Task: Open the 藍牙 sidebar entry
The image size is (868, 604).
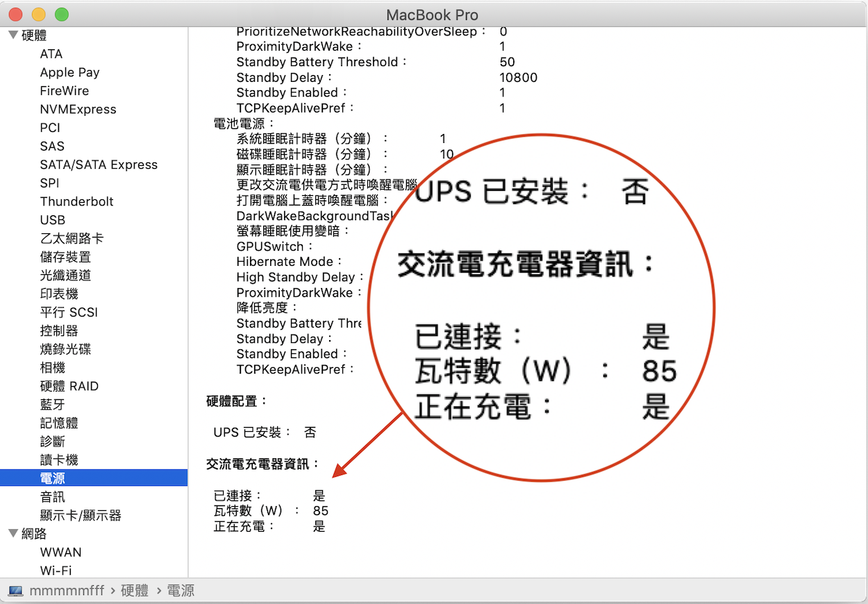Action: coord(53,405)
